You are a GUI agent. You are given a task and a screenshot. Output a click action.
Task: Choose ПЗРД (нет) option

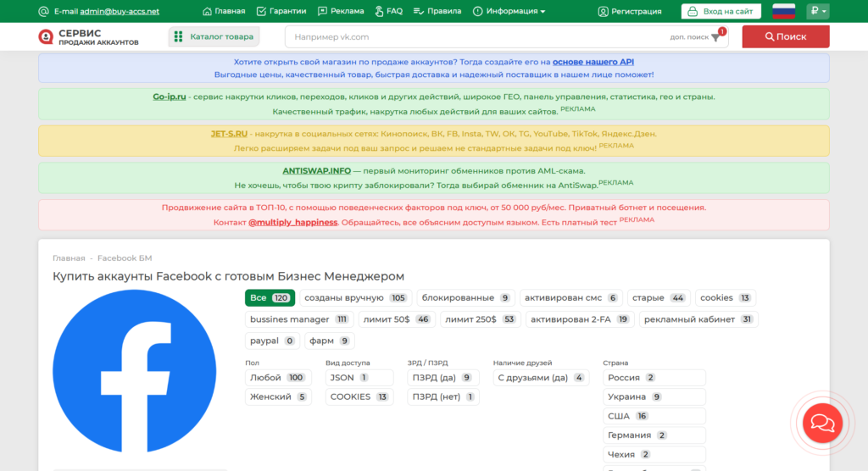point(442,396)
